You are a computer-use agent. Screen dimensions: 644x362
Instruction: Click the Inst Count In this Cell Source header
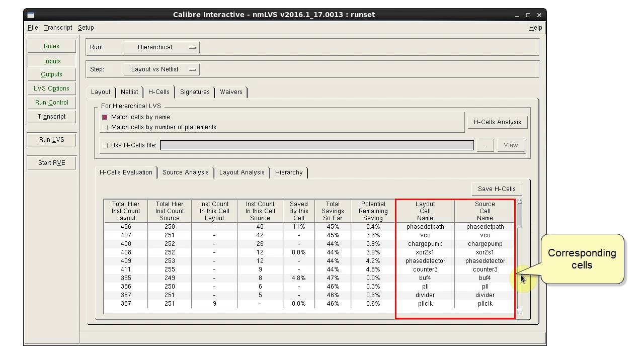pos(260,211)
